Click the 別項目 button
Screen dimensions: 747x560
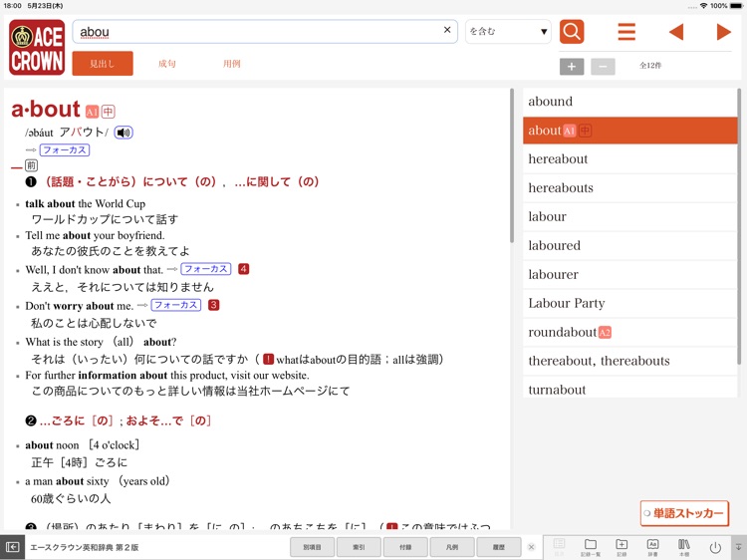point(312,547)
